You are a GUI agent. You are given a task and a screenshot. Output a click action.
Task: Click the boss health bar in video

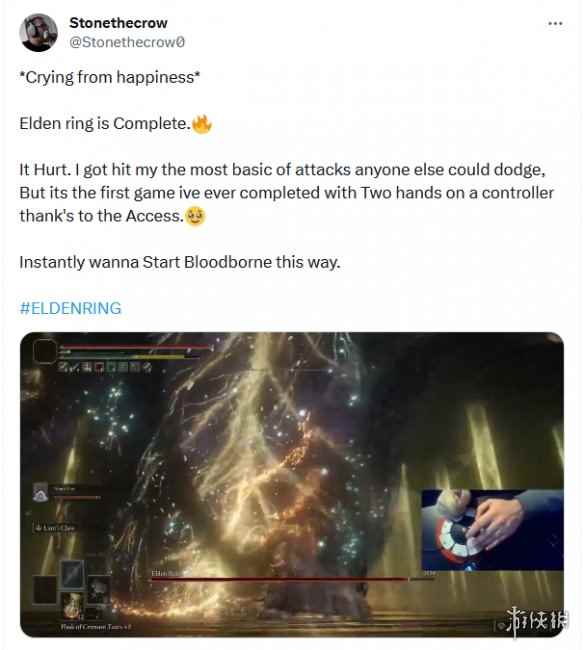(x=292, y=579)
